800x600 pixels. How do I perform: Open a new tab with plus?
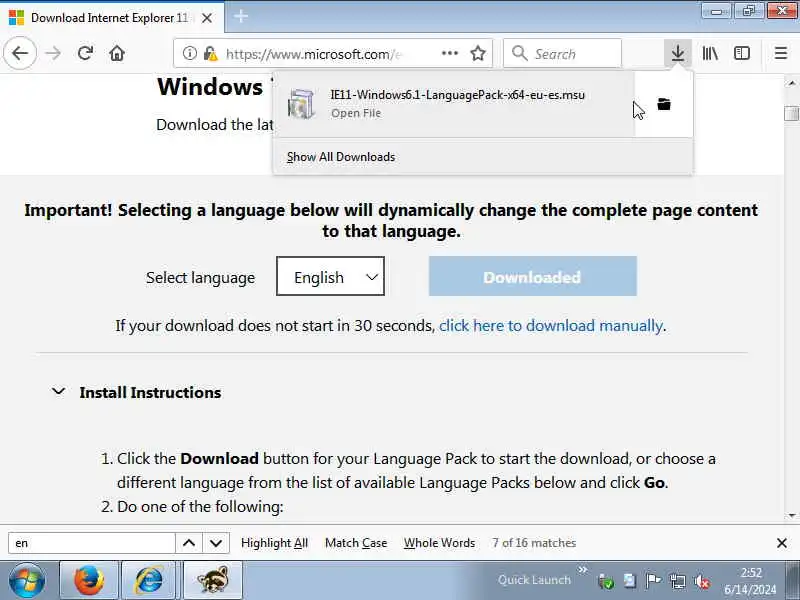[241, 17]
